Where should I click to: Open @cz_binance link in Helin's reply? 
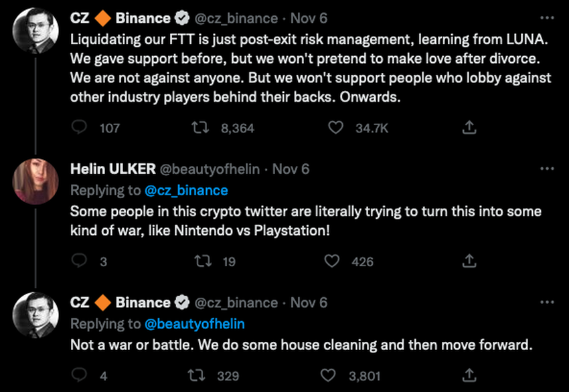click(186, 191)
